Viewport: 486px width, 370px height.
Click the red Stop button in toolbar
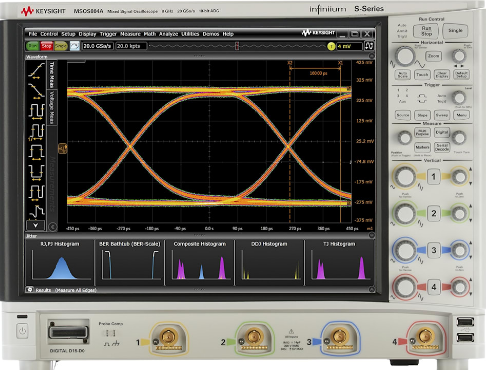pyautogui.click(x=47, y=46)
